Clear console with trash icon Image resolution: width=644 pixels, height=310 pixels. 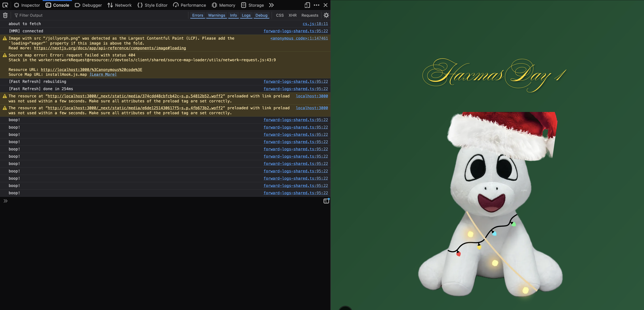(x=5, y=15)
